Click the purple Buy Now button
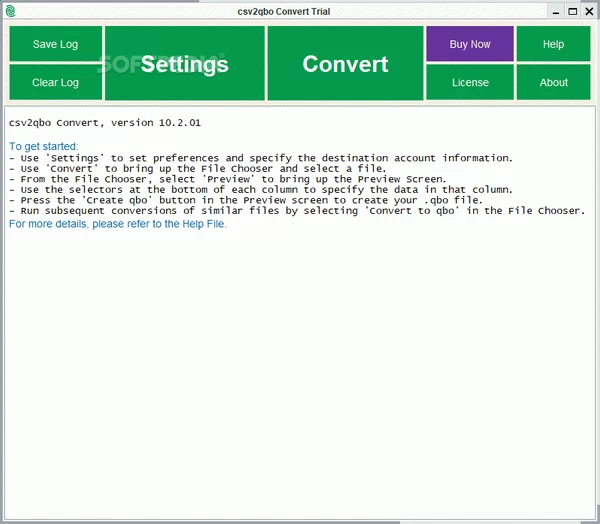 [470, 44]
